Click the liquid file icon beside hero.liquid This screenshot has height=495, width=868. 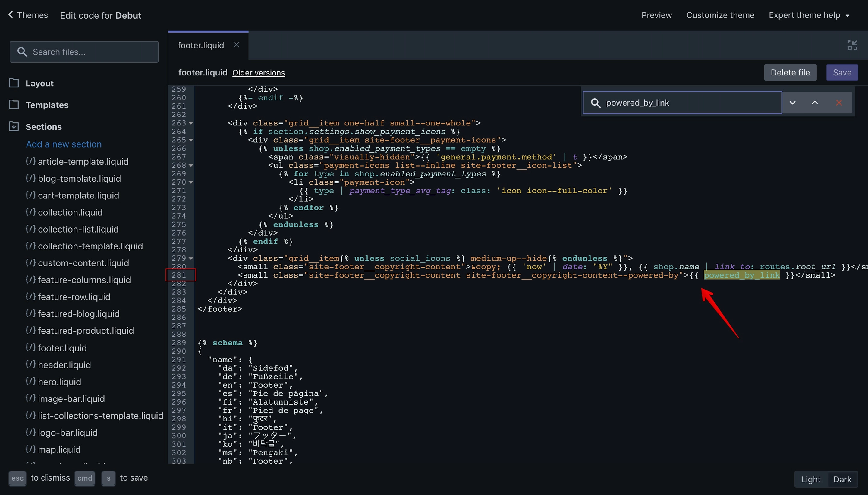point(30,381)
